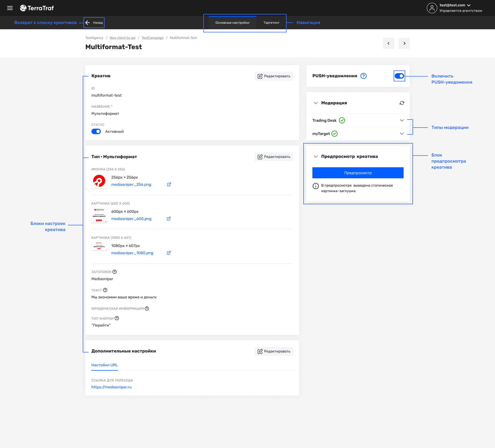Click the user avatar icon
This screenshot has width=495, height=448.
[432, 8]
